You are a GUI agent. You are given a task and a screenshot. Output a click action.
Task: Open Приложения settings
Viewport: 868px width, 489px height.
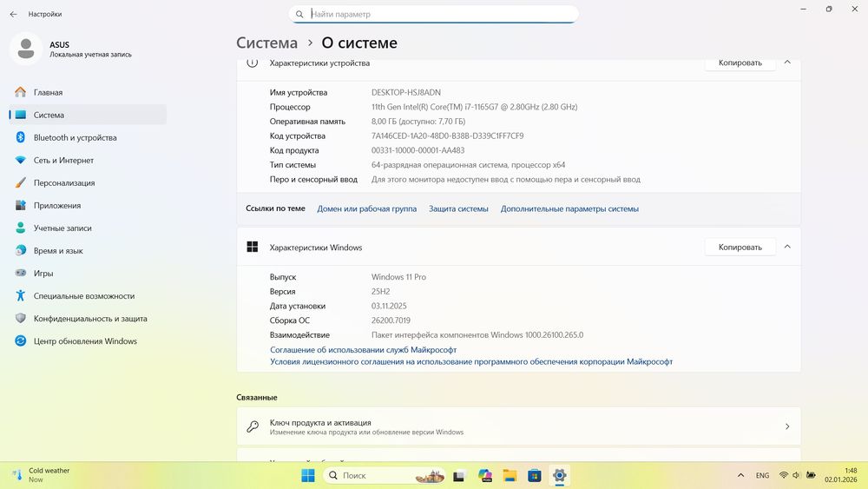point(88,206)
